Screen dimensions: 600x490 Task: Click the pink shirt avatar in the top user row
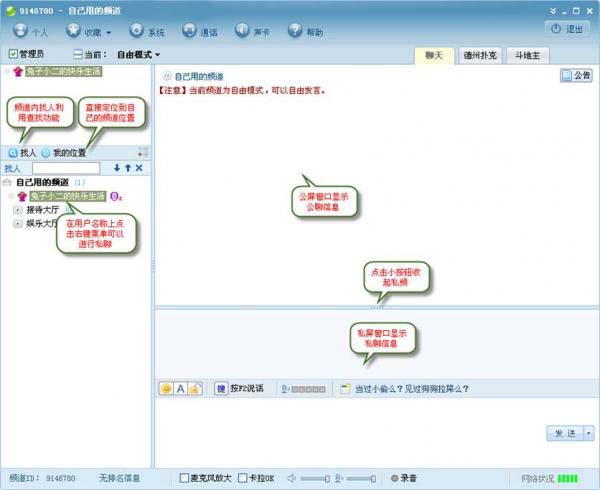pyautogui.click(x=18, y=72)
